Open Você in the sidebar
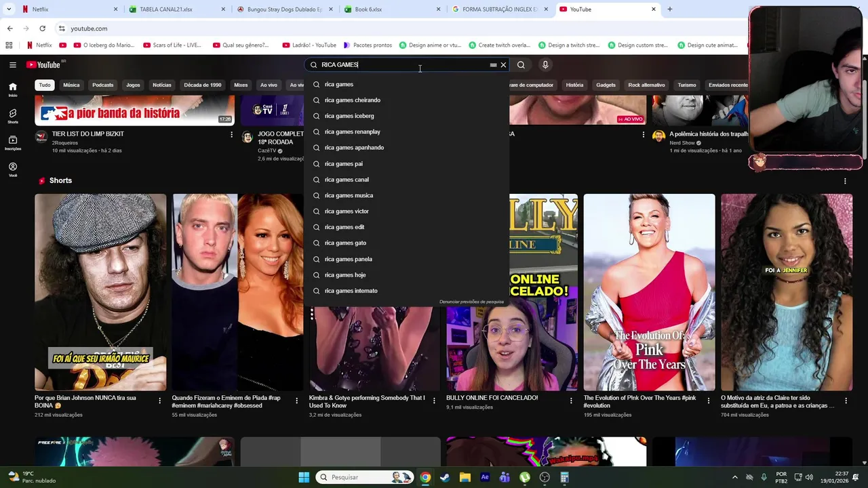This screenshot has height=488, width=868. pyautogui.click(x=13, y=169)
